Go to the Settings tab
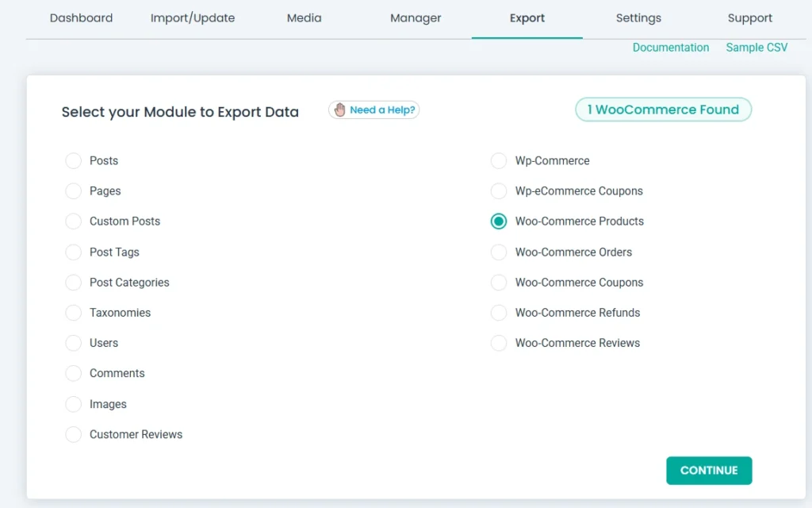The height and width of the screenshot is (508, 812). [x=638, y=18]
